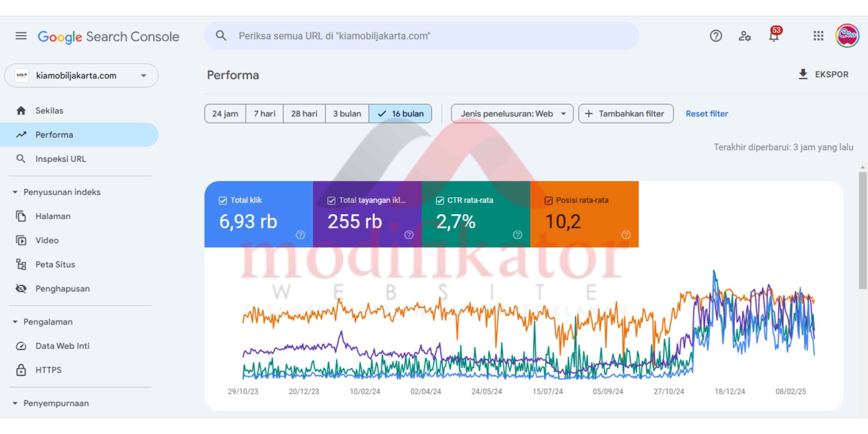868x434 pixels.
Task: Focus the Periksa semua URL search field
Action: 421,36
